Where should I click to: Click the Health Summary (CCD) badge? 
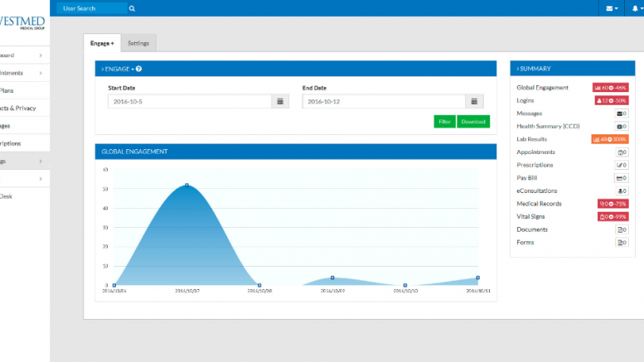click(622, 127)
